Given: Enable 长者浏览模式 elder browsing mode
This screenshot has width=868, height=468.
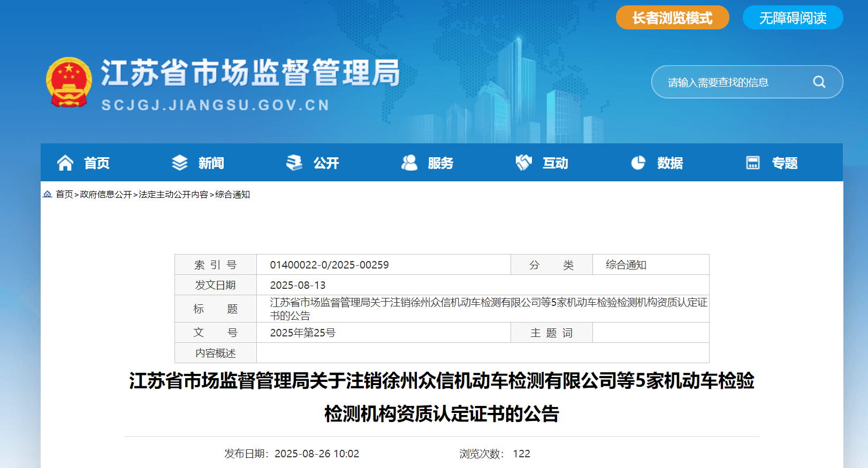Looking at the screenshot, I should [x=673, y=18].
